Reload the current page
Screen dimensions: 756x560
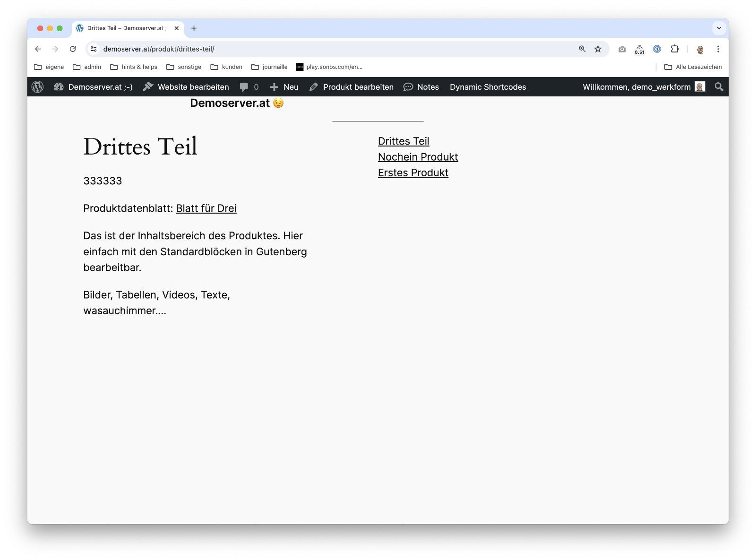point(73,49)
